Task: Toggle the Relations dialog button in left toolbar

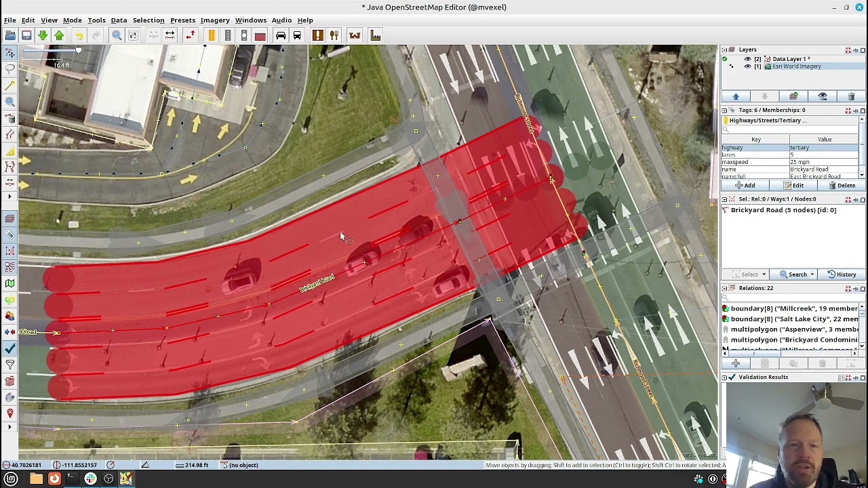Action: tap(10, 266)
